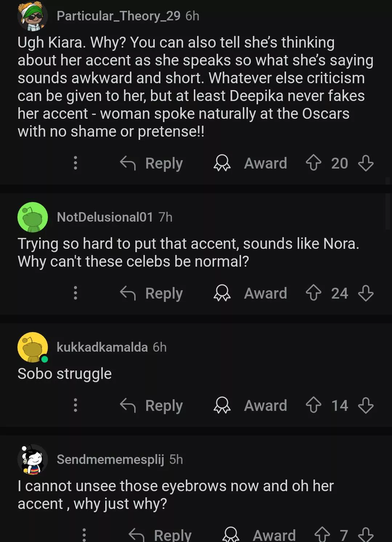Downvote the "Sobo struggle" comment
Viewport: 392px width, 542px height.
pos(366,405)
